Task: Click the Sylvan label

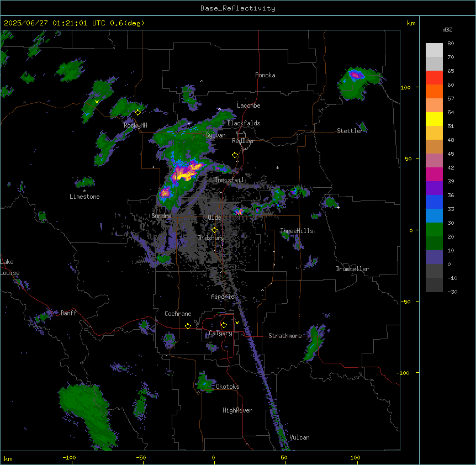Action: point(215,135)
